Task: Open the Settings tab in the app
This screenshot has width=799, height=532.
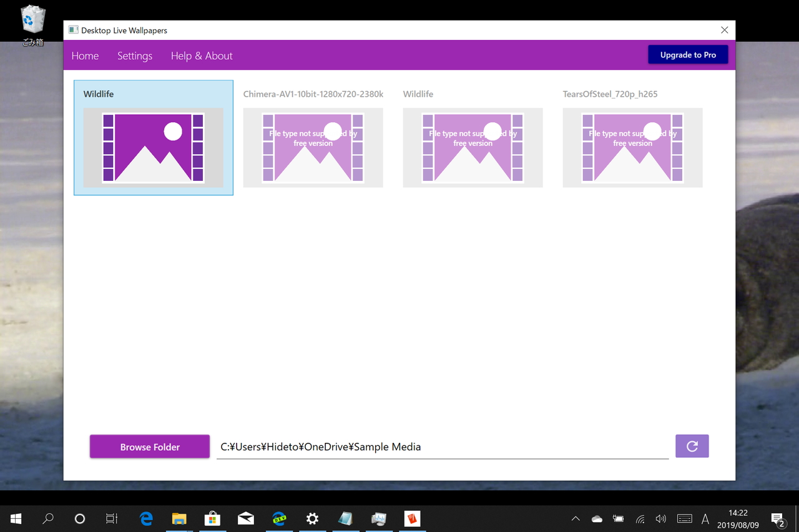Action: [135, 56]
